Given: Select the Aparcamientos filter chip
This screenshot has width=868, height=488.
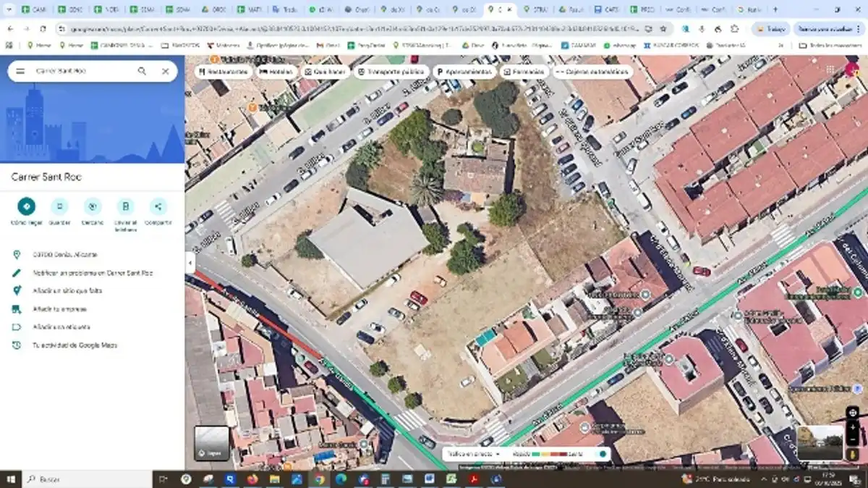Looking at the screenshot, I should (465, 72).
